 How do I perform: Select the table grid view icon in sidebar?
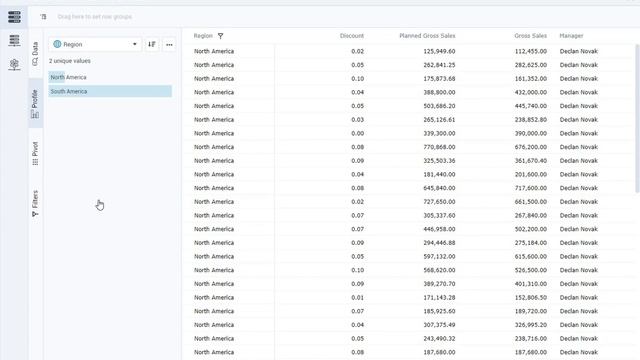point(14,40)
